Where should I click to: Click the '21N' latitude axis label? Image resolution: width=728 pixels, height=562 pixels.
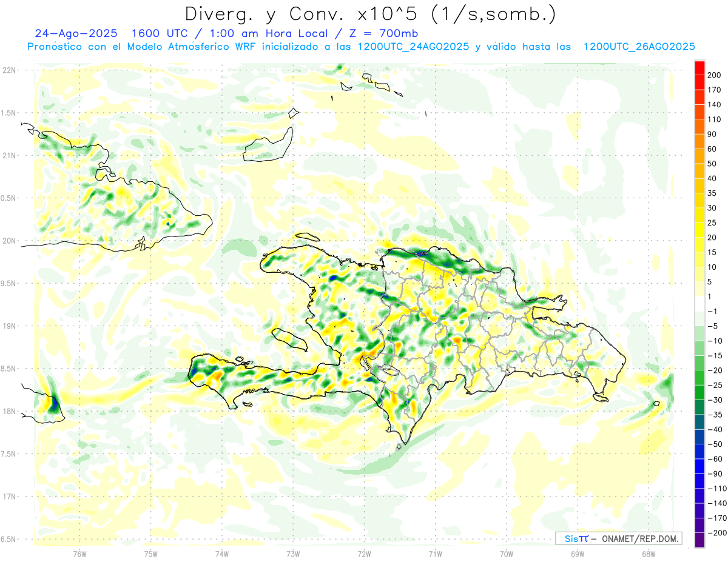click(x=9, y=155)
